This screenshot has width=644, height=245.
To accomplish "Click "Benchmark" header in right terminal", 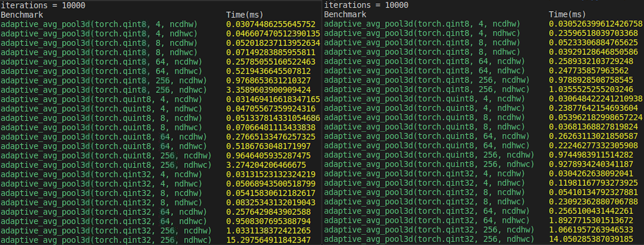I will coord(345,15).
